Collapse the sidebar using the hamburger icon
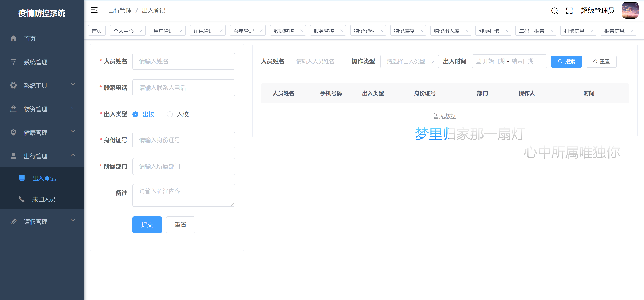644x300 pixels. tap(94, 10)
